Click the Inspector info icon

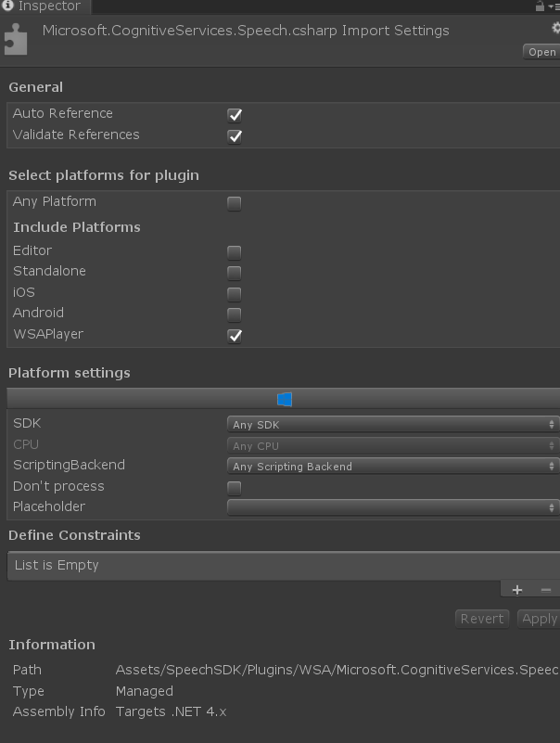7,6
